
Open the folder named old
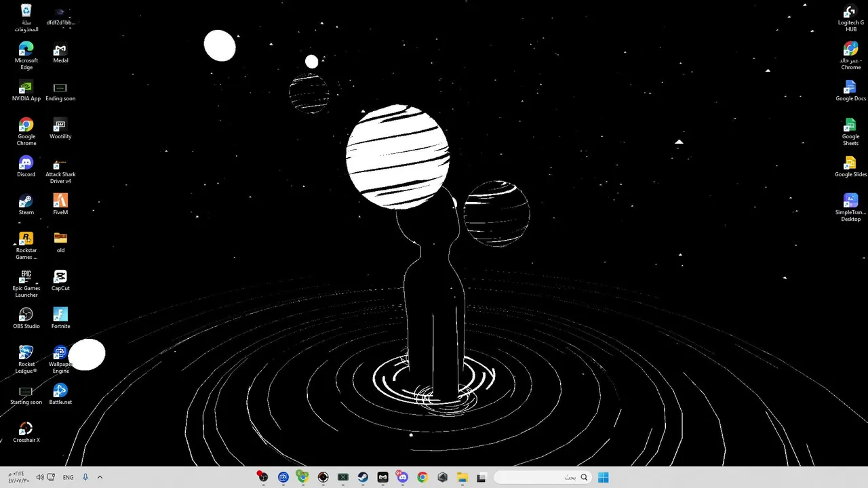tap(60, 244)
